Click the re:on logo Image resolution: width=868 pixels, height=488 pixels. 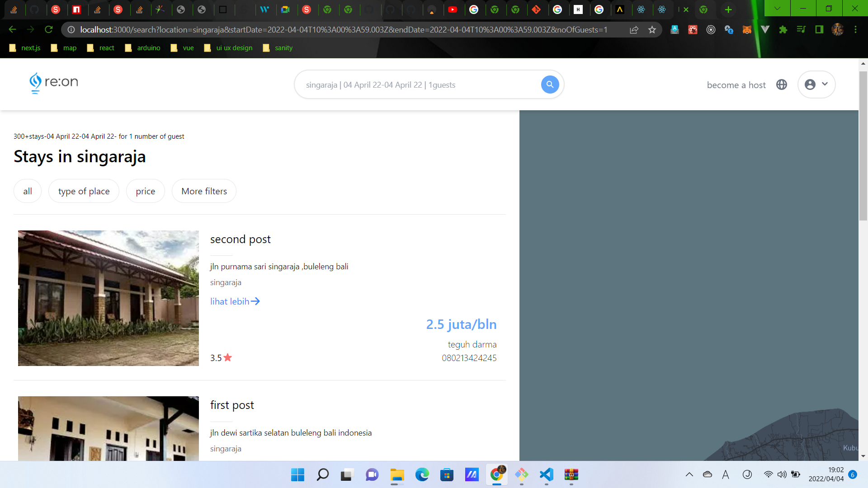pos(53,83)
